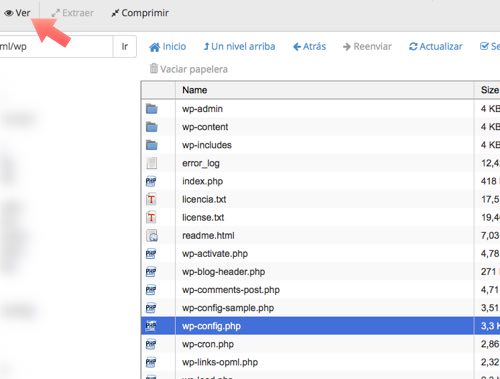Click the Reenviar forward link
Image resolution: width=500 pixels, height=379 pixels.
367,47
